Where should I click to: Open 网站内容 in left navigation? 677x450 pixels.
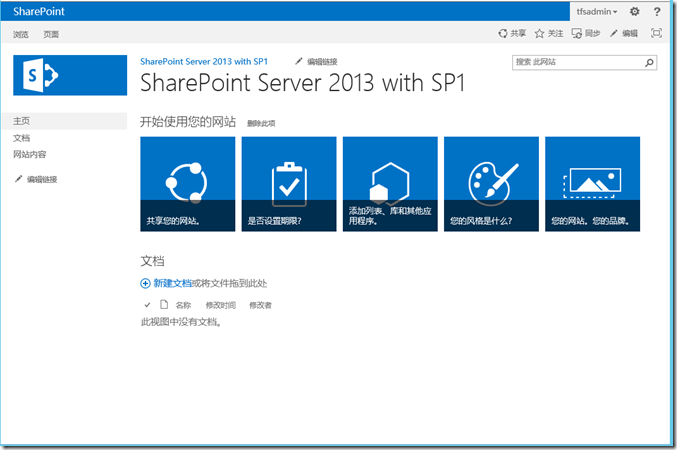[x=29, y=154]
